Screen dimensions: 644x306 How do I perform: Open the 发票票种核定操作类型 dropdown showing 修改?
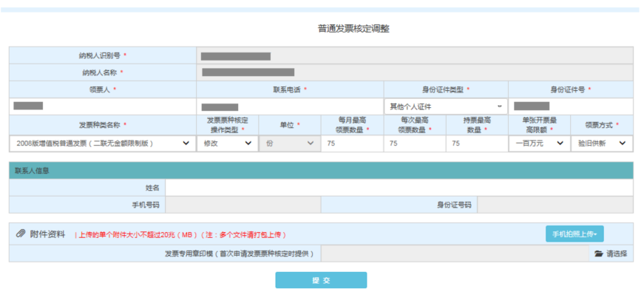click(227, 143)
